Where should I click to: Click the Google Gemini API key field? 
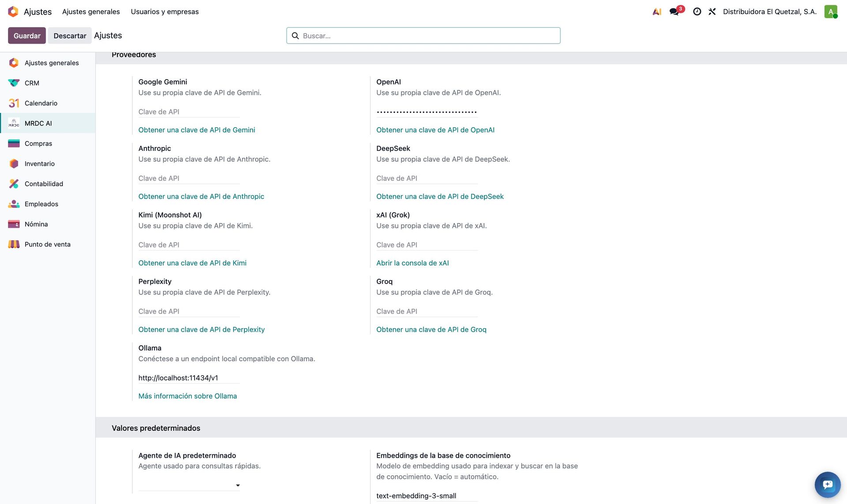[x=189, y=112]
